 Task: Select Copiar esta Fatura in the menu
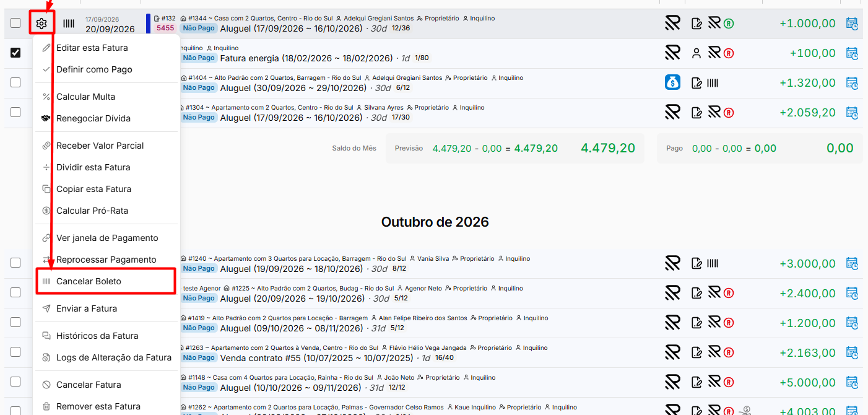tap(106, 189)
